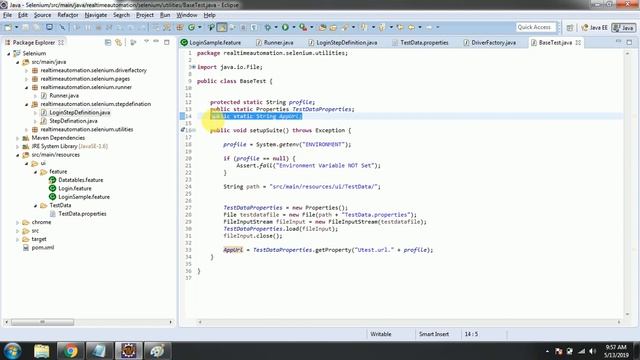
Task: Switch to LoginSample.feature editor tab
Action: pos(211,42)
